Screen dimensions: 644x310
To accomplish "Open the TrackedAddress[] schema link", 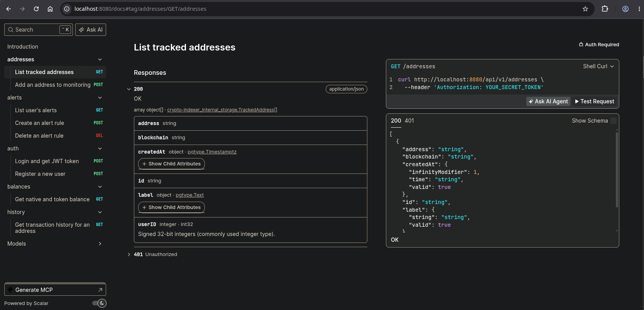I will [222, 110].
